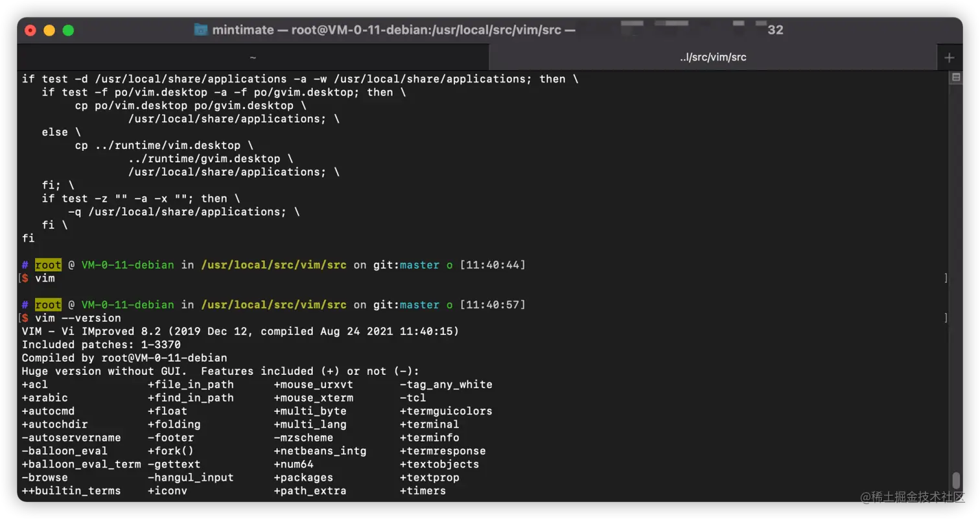Click the "+netbeans_intg" feature entry

320,451
